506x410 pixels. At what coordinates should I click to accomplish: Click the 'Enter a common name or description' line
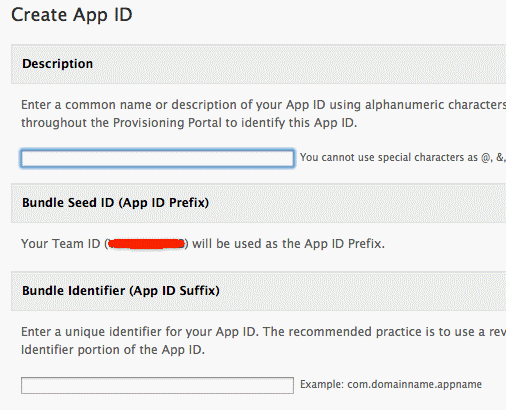point(263,105)
